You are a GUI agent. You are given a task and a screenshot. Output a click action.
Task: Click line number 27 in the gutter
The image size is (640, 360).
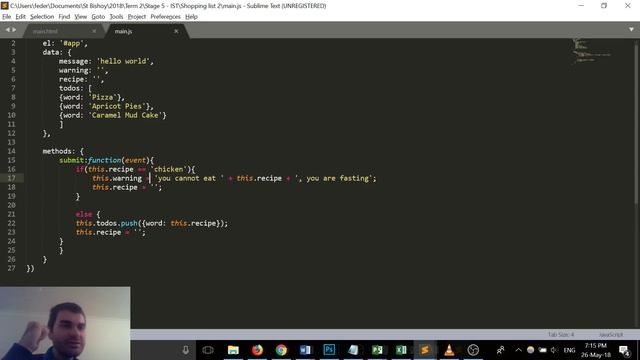coord(11,268)
